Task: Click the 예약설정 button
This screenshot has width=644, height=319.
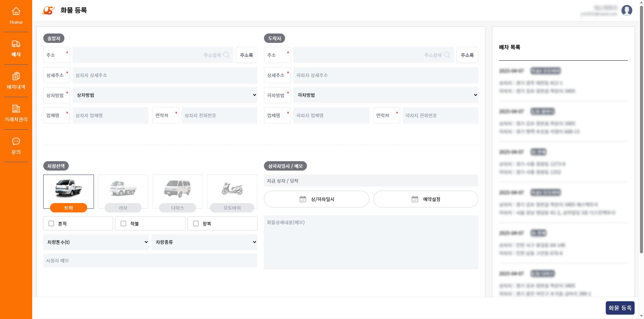Action: pyautogui.click(x=426, y=199)
